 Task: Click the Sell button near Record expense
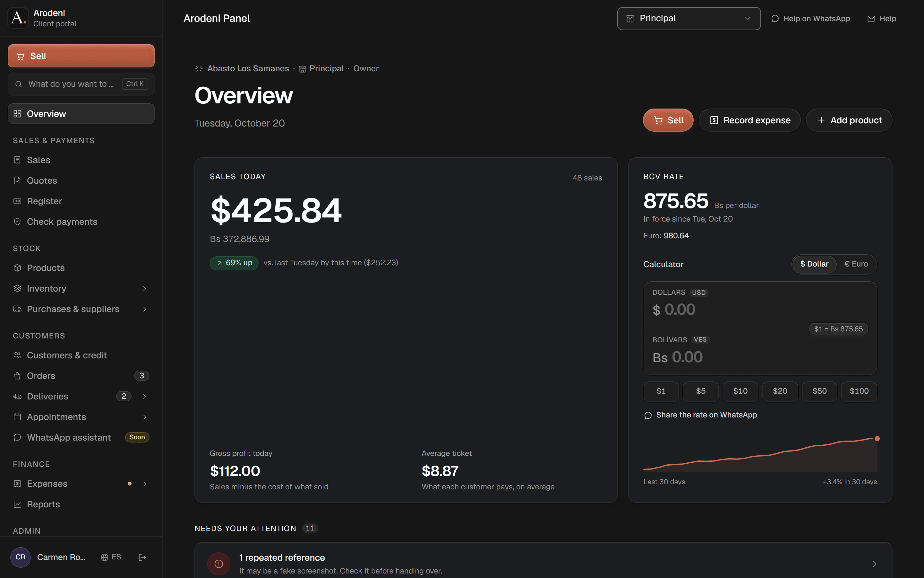pos(668,120)
